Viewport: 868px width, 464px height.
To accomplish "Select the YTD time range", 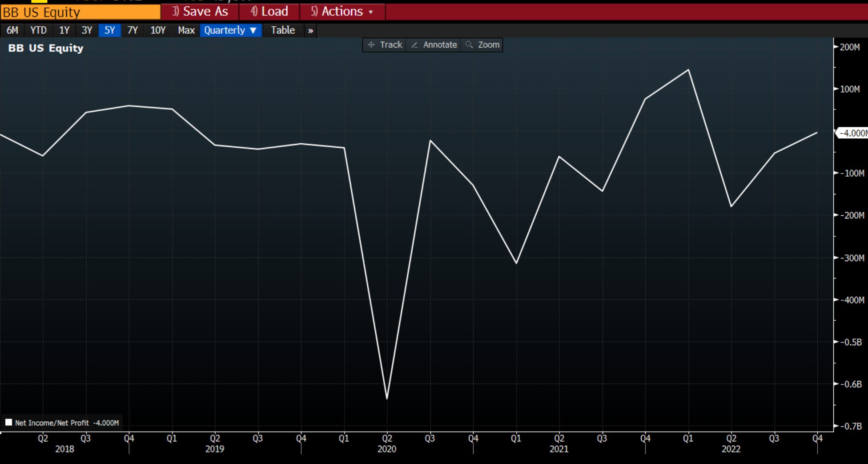I will pyautogui.click(x=38, y=30).
